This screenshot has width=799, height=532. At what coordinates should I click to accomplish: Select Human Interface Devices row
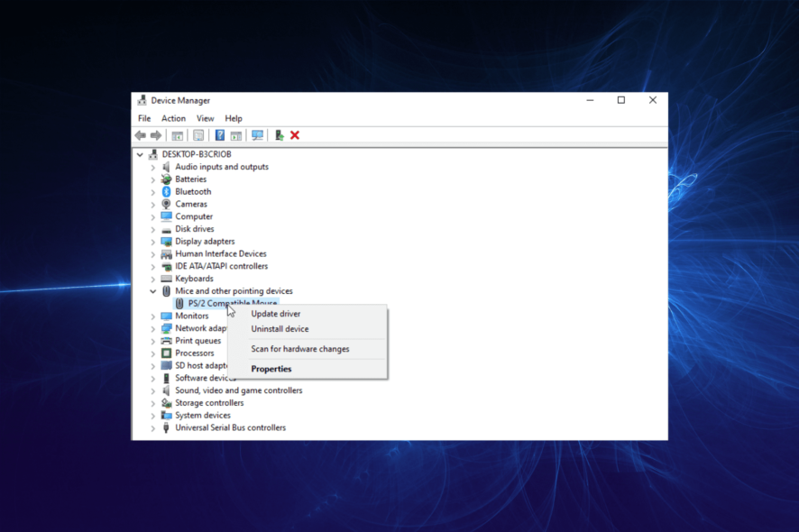(221, 253)
